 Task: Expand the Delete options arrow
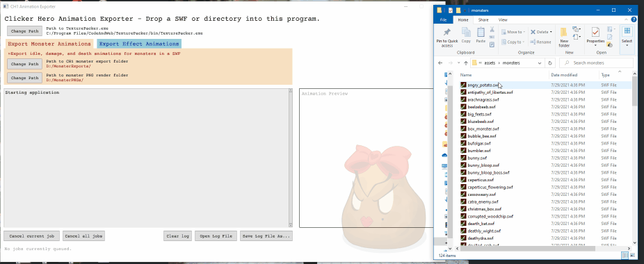click(x=551, y=32)
